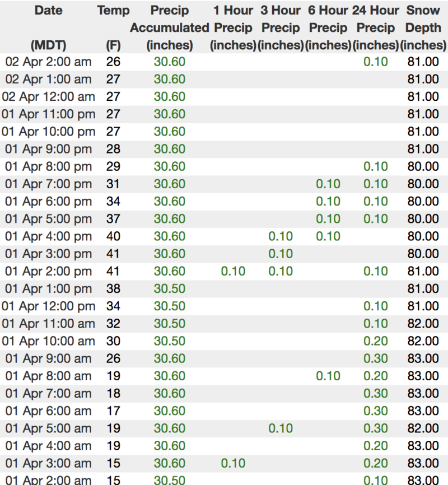
Task: Click temperature 40 in the 4:00 pm row
Action: coord(113,236)
